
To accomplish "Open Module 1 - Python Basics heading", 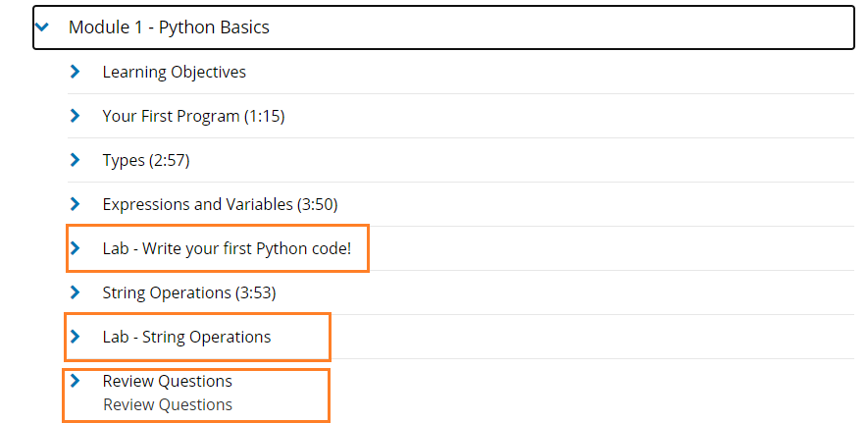I will (169, 27).
